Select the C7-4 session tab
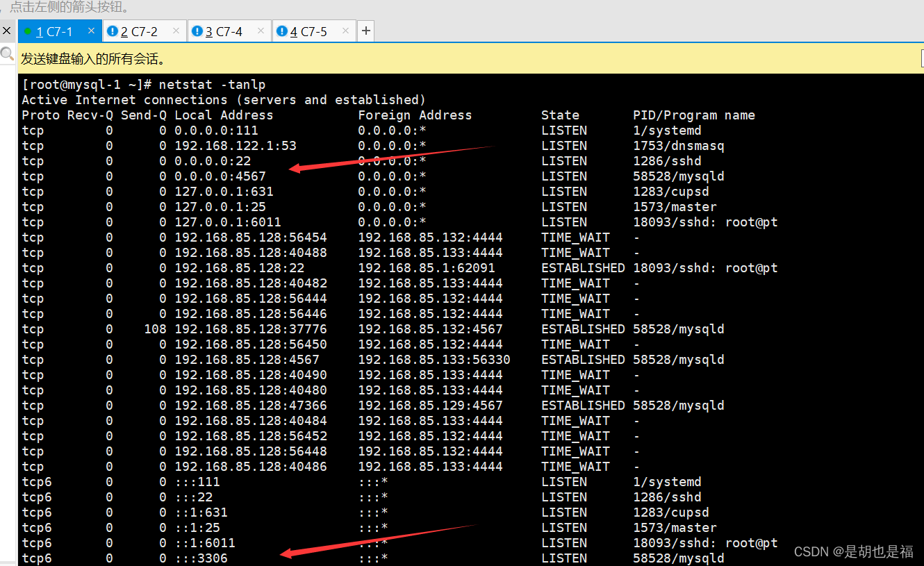924x566 pixels. click(224, 31)
